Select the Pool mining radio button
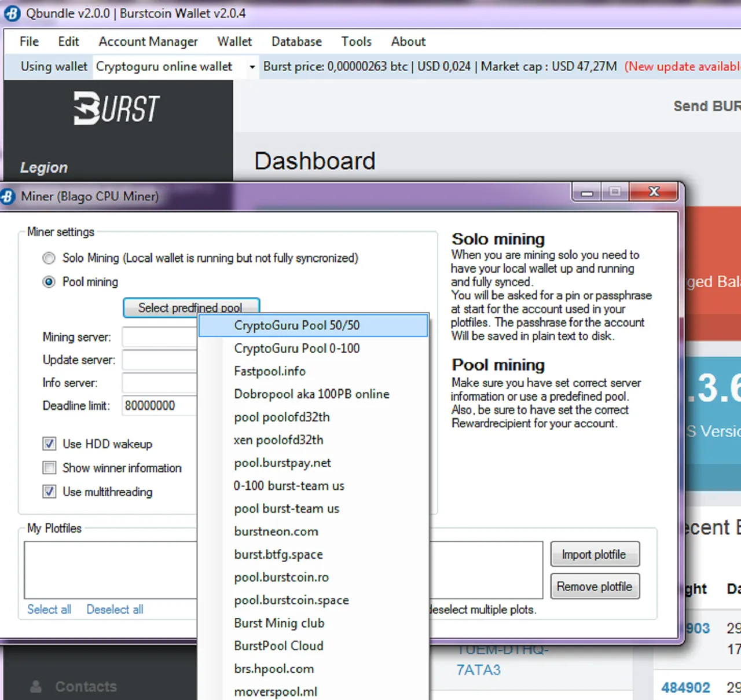This screenshot has height=700, width=741. (49, 282)
